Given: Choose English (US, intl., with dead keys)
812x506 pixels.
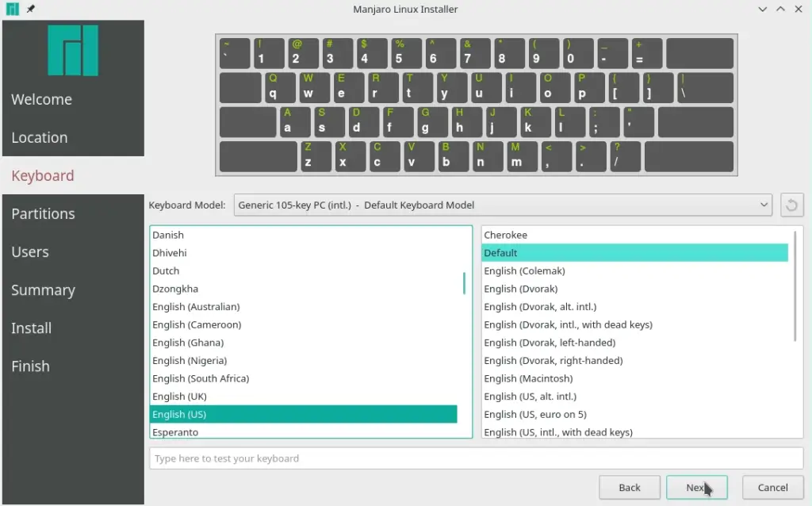Looking at the screenshot, I should tap(635, 431).
